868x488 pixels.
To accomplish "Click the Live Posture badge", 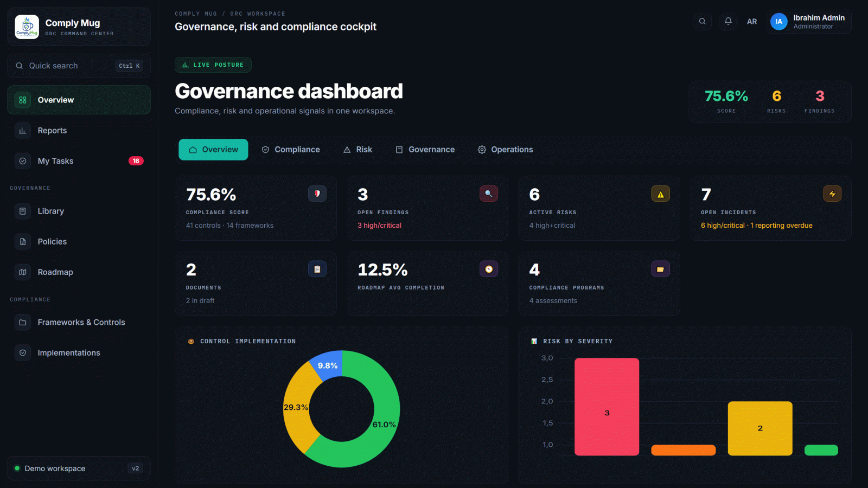I will point(213,65).
